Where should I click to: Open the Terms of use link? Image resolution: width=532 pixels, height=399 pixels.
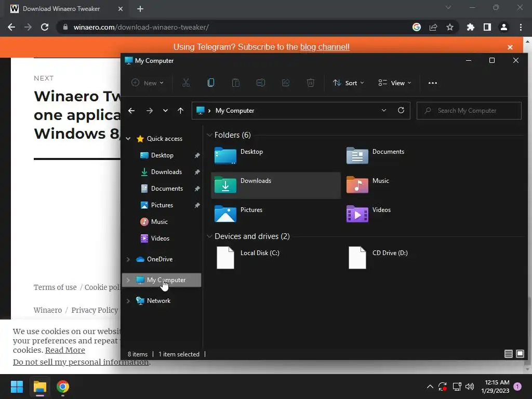tap(55, 287)
